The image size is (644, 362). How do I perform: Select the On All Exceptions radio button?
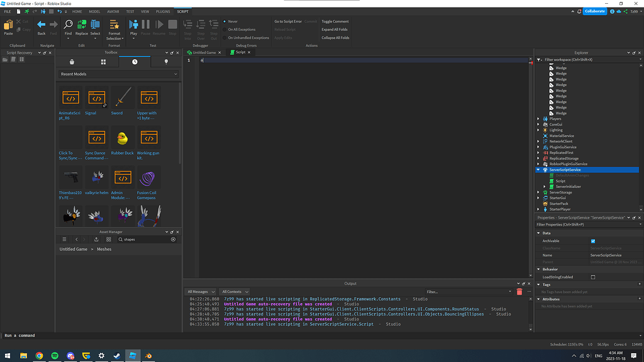point(225,29)
